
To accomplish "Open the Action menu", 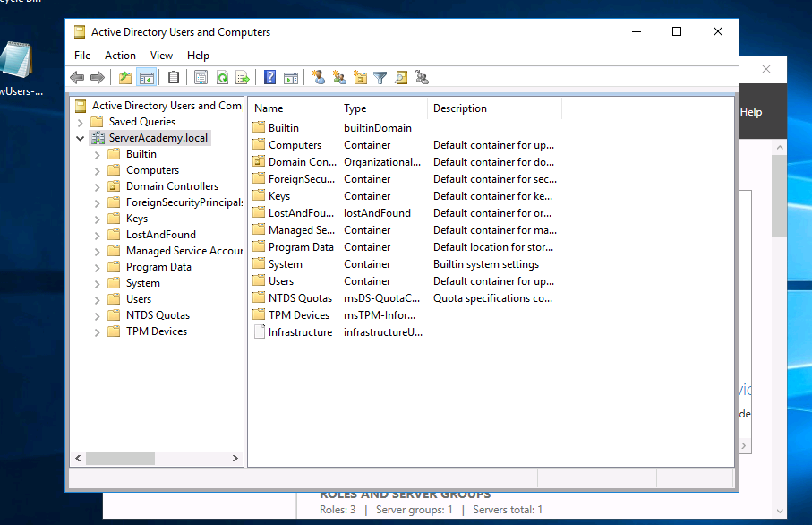I will [120, 56].
